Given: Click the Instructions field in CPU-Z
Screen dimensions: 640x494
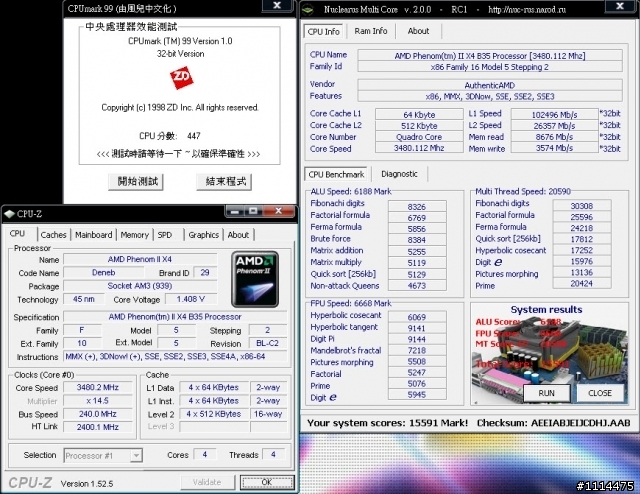Looking at the screenshot, I should tap(175, 357).
